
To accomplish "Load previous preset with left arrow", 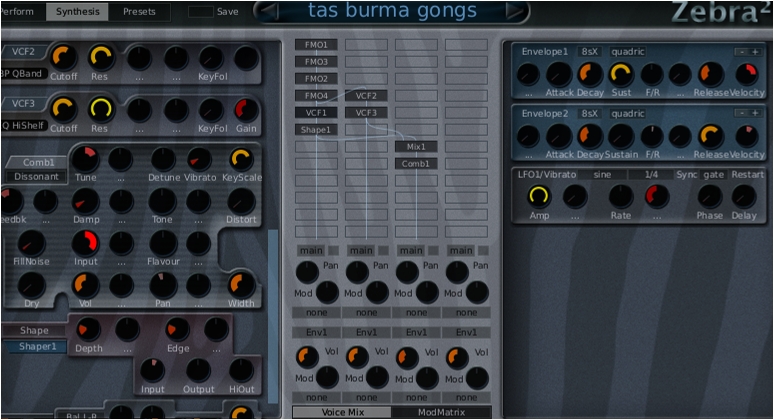I will (271, 12).
